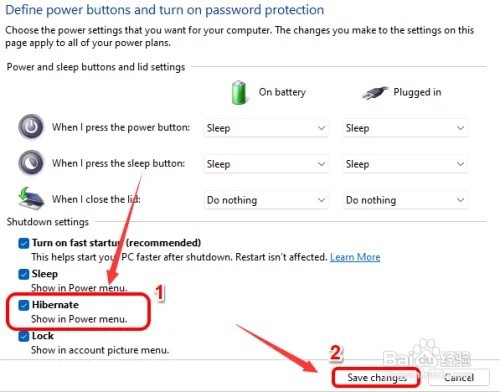Open sleep button Plugged in dropdown
This screenshot has width=500, height=392.
[x=405, y=164]
